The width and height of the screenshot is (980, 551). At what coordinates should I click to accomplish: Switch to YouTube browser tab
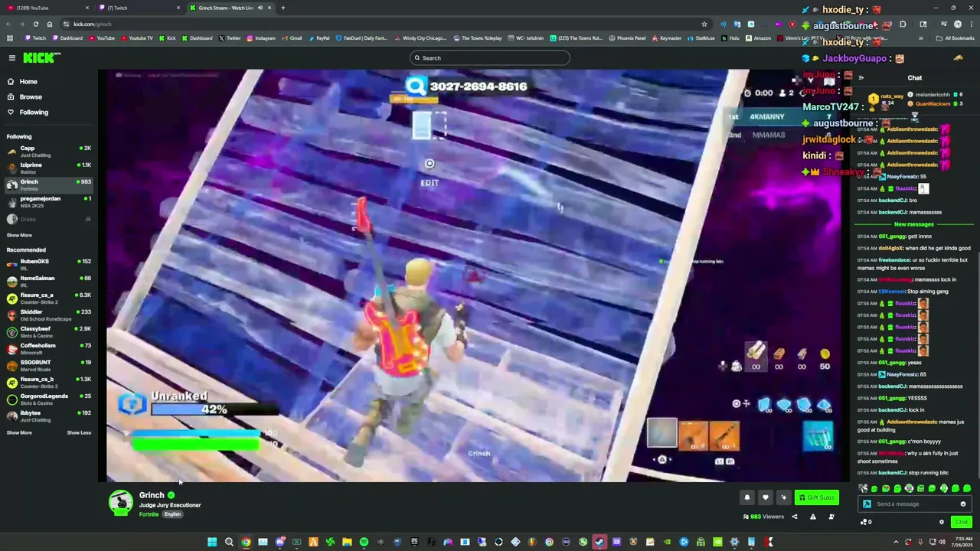tap(46, 8)
